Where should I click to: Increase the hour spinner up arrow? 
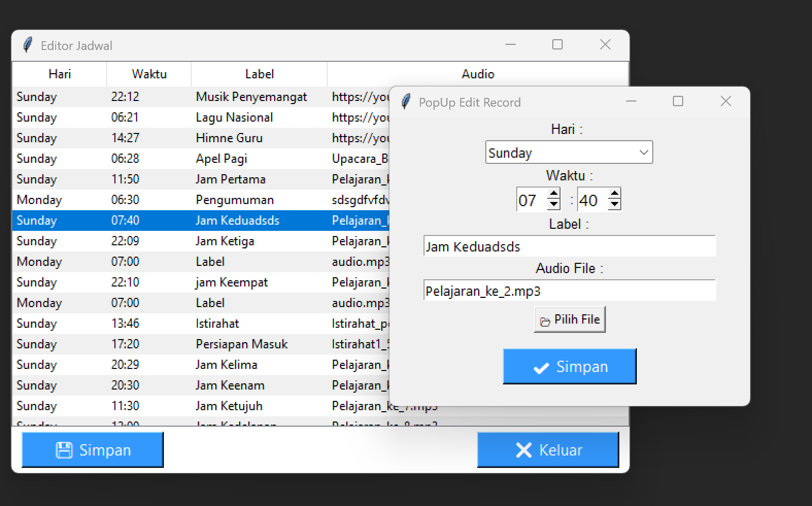pos(553,195)
